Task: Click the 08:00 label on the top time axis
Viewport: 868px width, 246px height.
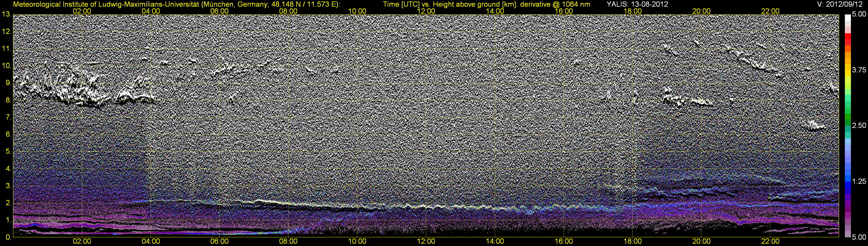Action: pyautogui.click(x=288, y=11)
